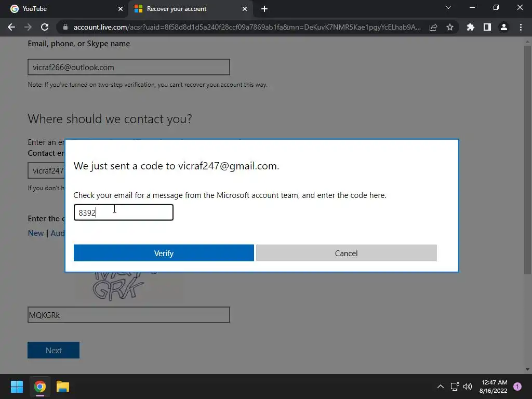Bookmark this page with star icon
Screen dimensions: 532x399
[x=450, y=27]
